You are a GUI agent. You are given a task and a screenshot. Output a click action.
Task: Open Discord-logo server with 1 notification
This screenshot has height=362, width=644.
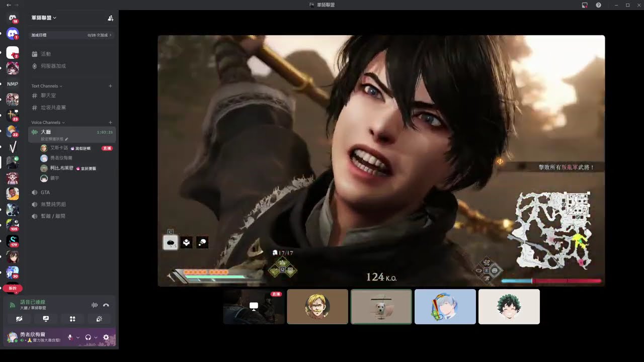pyautogui.click(x=13, y=34)
